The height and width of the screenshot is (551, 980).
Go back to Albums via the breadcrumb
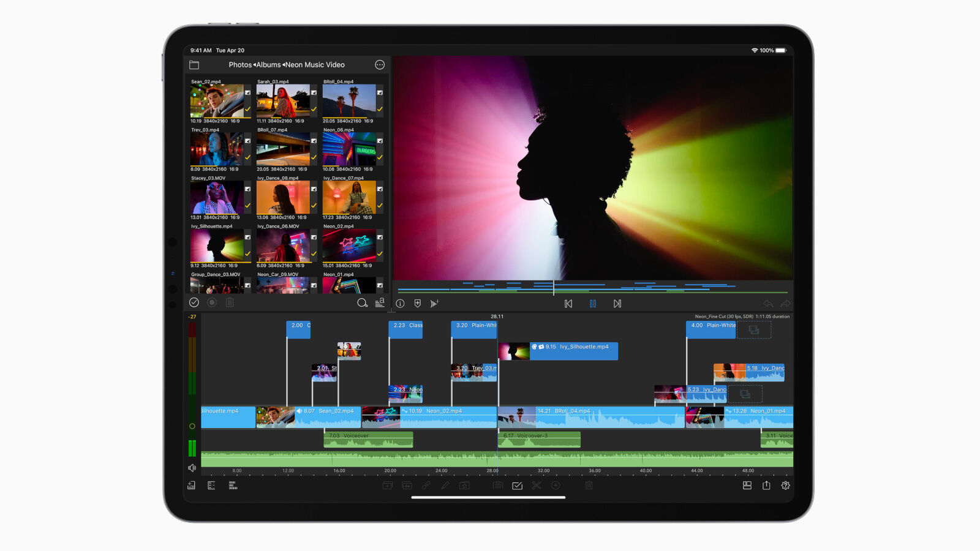[269, 65]
